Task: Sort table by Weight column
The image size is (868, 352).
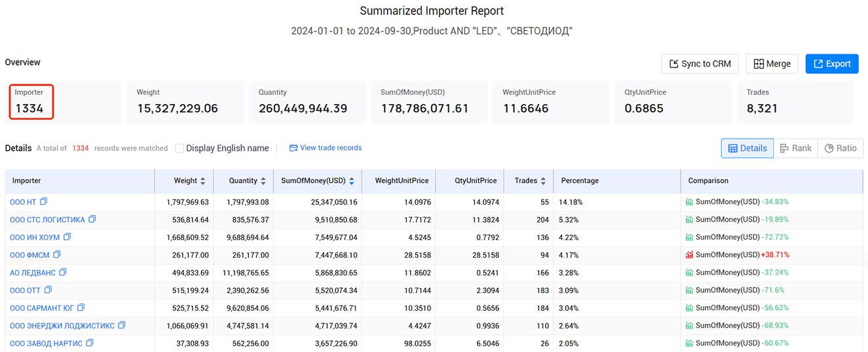Action: click(202, 181)
